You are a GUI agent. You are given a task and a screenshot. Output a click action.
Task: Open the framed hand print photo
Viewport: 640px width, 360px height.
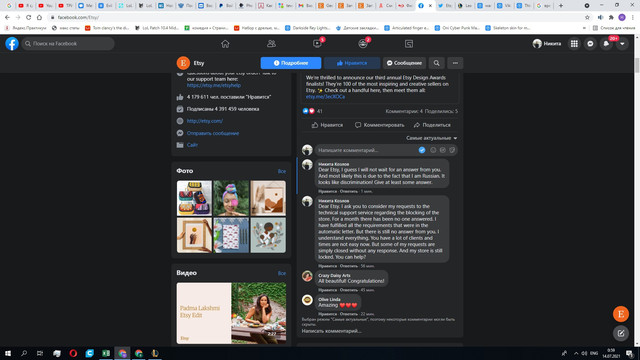pyautogui.click(x=194, y=235)
